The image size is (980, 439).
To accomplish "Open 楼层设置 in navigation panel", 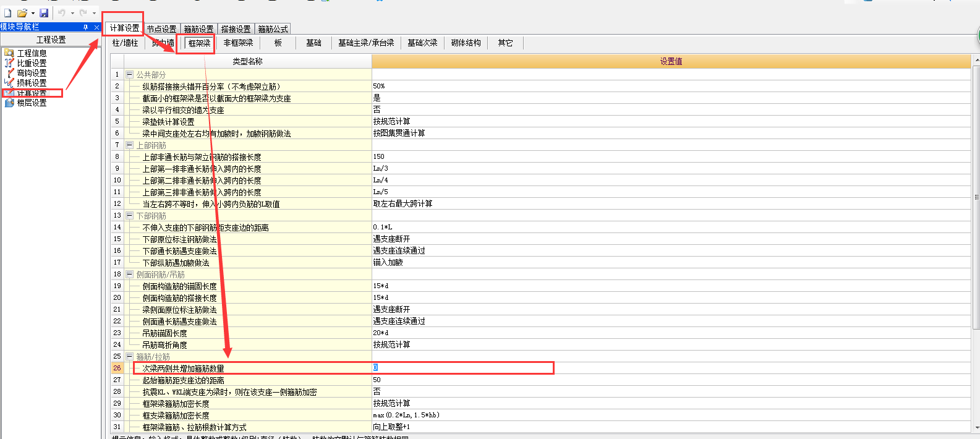I will click(32, 103).
